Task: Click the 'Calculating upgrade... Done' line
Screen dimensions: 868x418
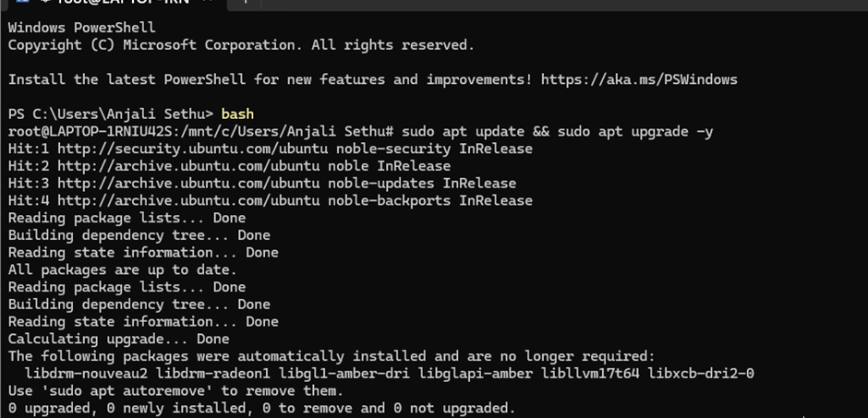Action: click(118, 339)
